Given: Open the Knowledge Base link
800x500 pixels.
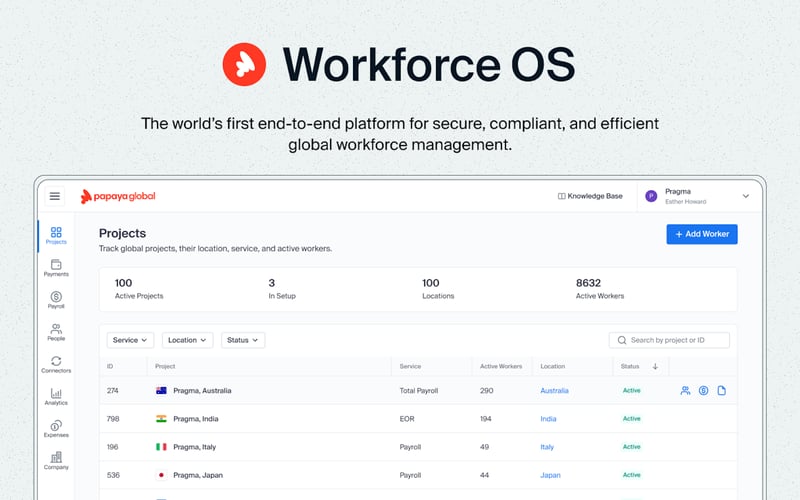Looking at the screenshot, I should point(590,196).
